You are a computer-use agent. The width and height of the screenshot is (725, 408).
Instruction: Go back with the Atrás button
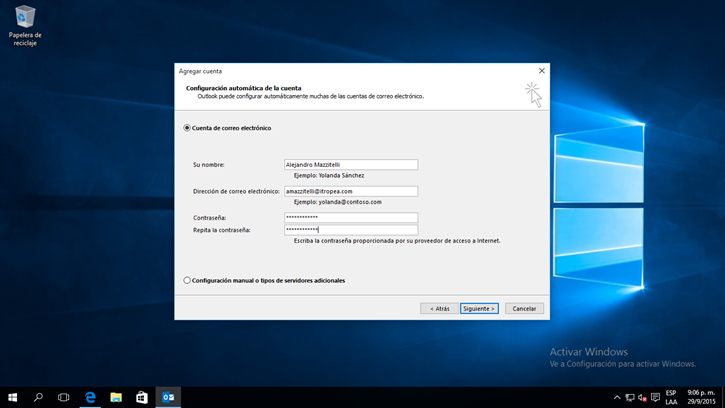click(439, 308)
